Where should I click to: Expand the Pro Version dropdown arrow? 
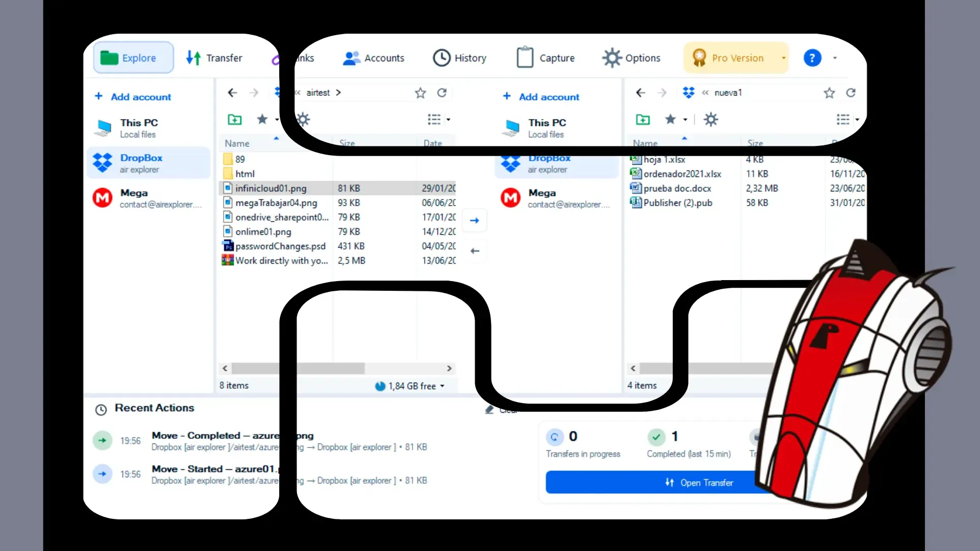point(783,58)
